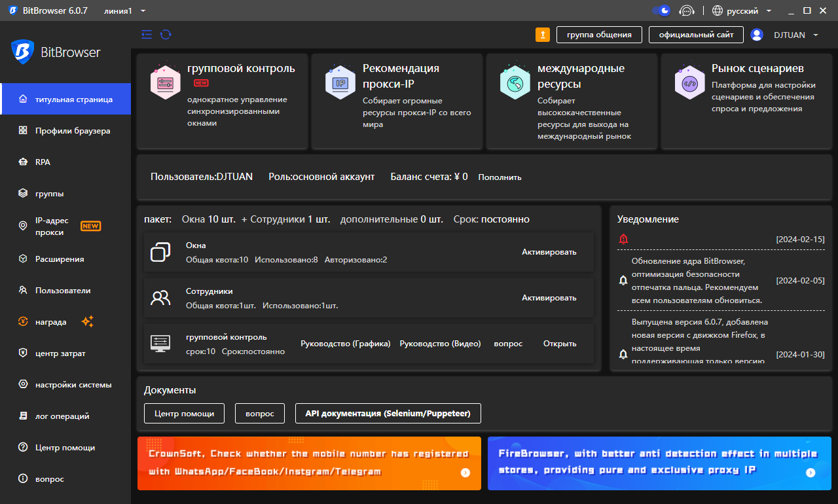Screen dimensions: 838x504
Task: Open Руководство (Видео) guide
Action: [x=440, y=344]
